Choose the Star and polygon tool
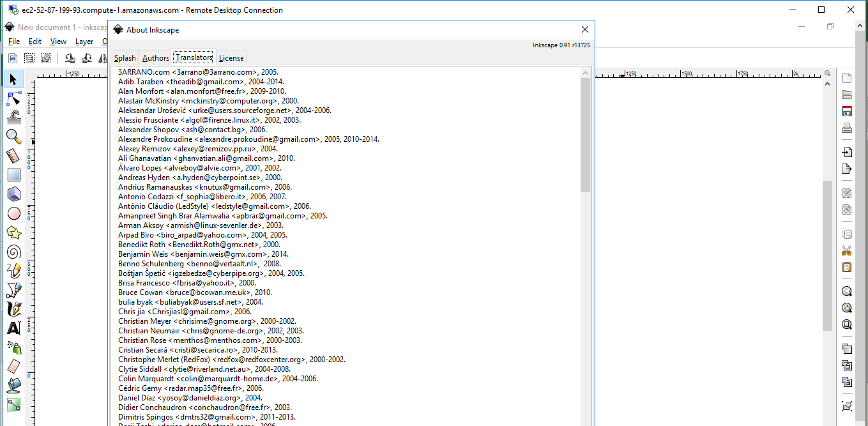Image resolution: width=868 pixels, height=426 pixels. pos(13,232)
